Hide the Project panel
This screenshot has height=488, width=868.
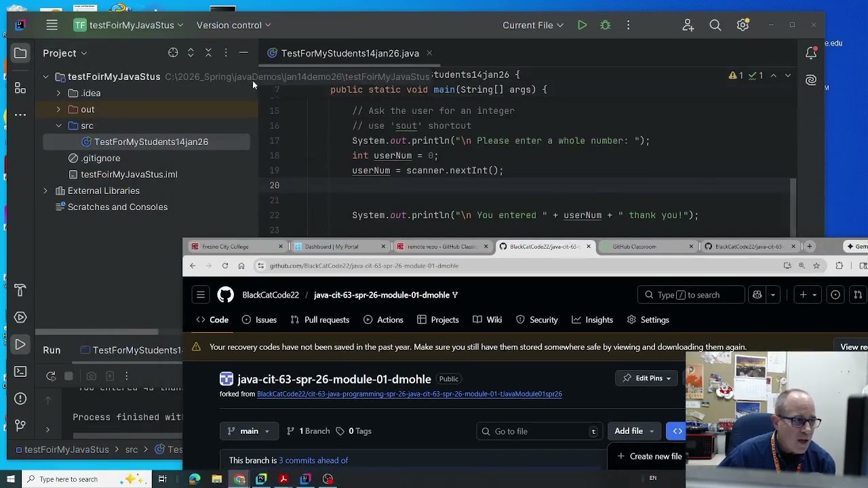(243, 53)
